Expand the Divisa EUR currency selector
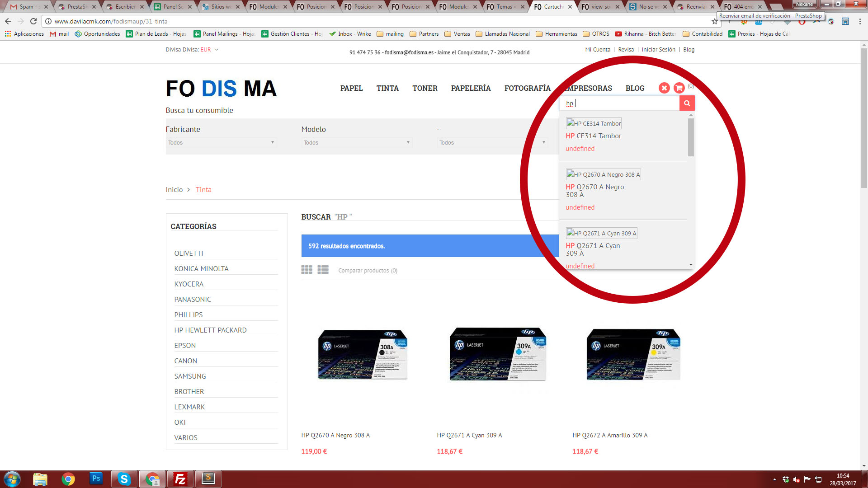Viewport: 868px width, 488px height. point(209,50)
